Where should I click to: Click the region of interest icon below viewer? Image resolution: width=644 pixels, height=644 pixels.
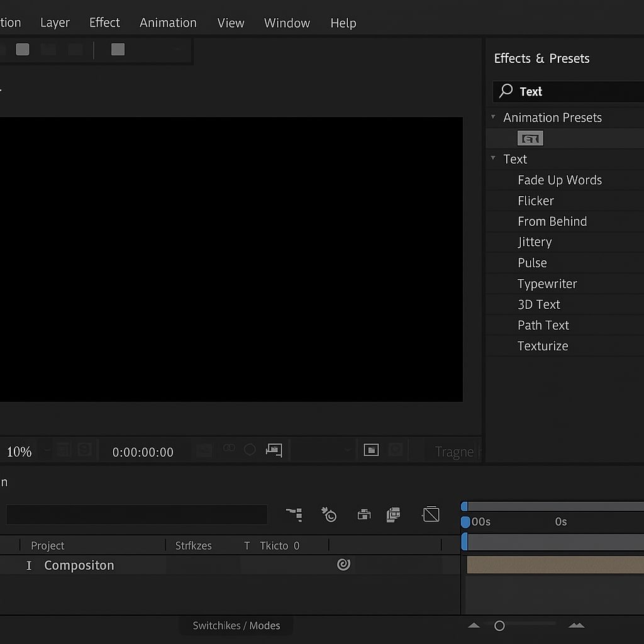[x=274, y=450]
